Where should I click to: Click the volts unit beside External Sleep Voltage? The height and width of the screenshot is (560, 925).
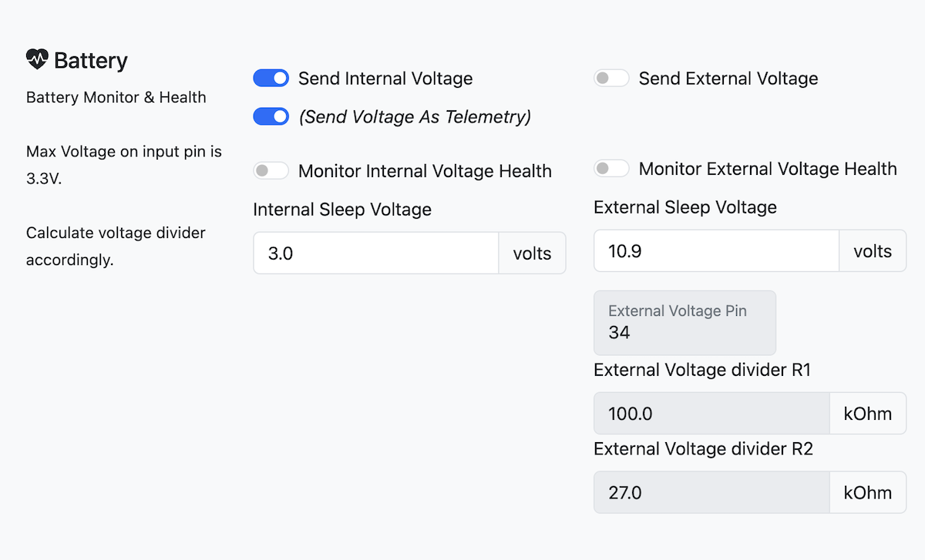point(873,251)
